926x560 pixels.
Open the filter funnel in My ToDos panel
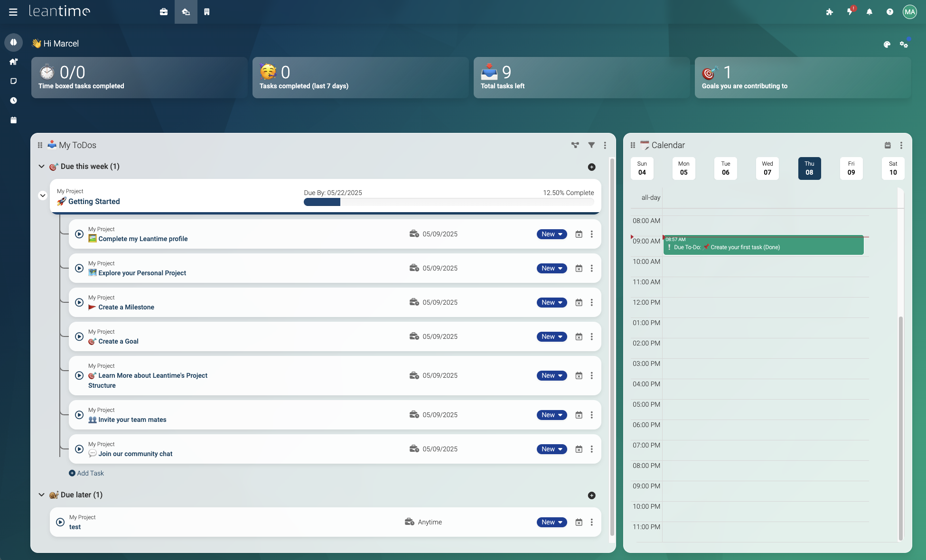591,145
